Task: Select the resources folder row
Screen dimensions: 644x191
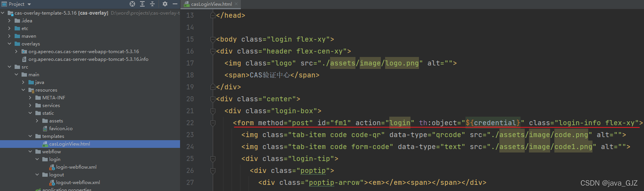Action: click(90, 90)
